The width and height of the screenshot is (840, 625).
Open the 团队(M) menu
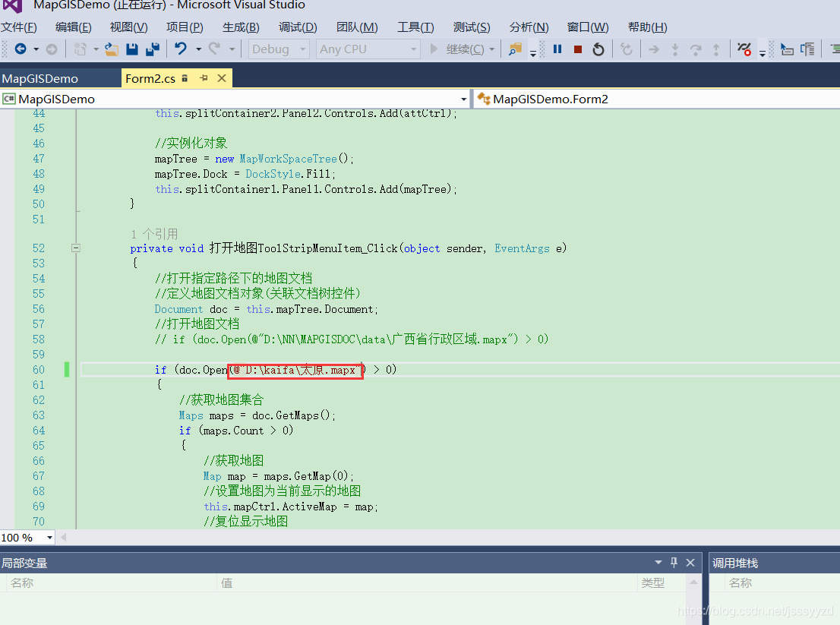coord(357,27)
